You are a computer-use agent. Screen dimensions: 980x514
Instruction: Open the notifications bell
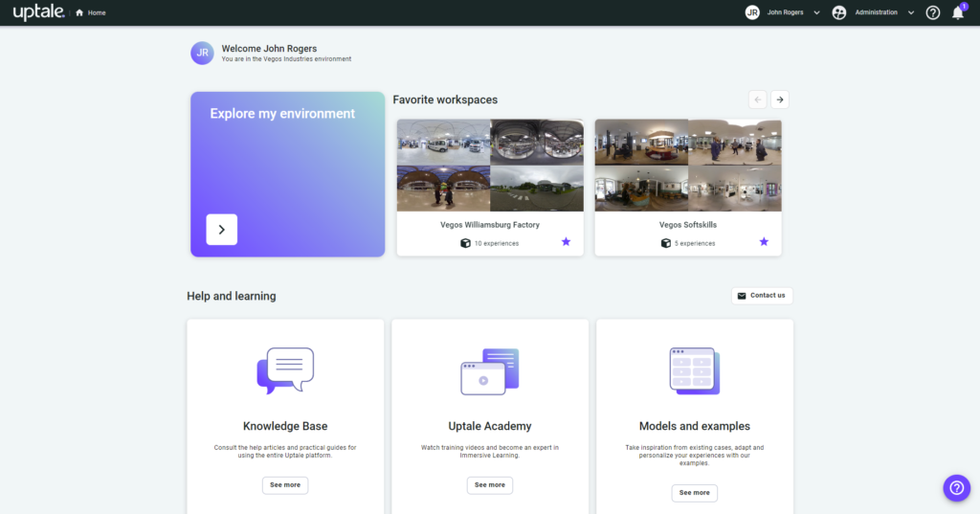(x=957, y=12)
